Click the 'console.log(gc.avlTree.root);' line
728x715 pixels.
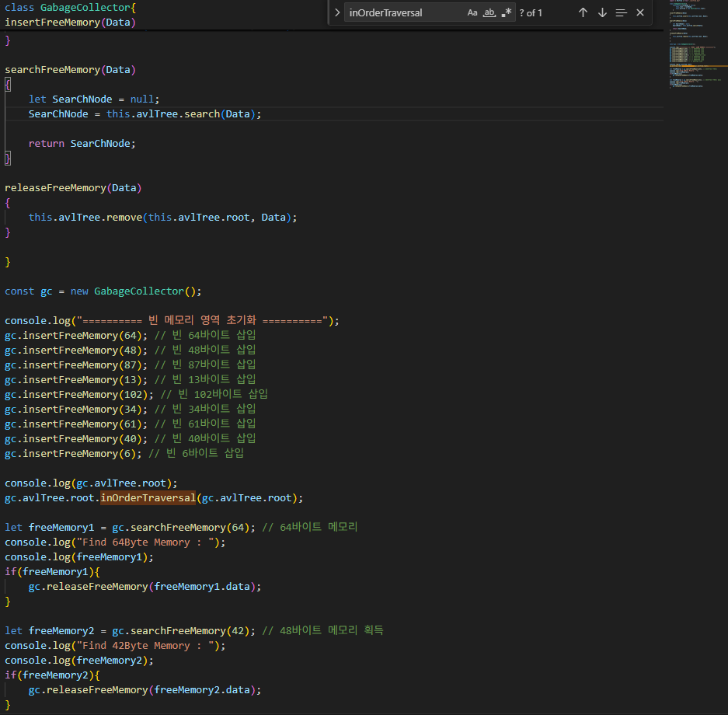(x=91, y=483)
